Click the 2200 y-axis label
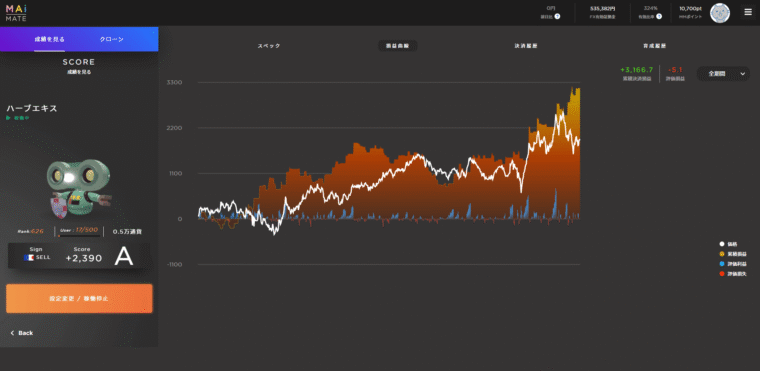This screenshot has height=371, width=760. (174, 128)
